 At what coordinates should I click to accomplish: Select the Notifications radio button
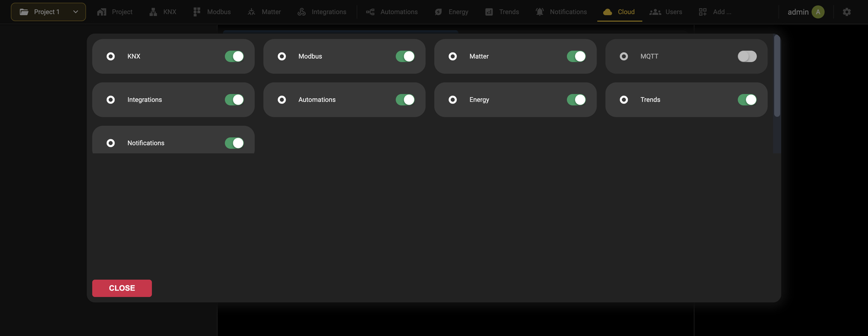tap(111, 143)
